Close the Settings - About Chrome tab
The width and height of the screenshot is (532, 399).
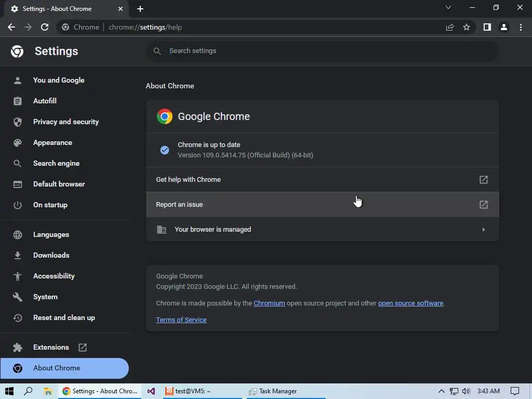pyautogui.click(x=121, y=9)
